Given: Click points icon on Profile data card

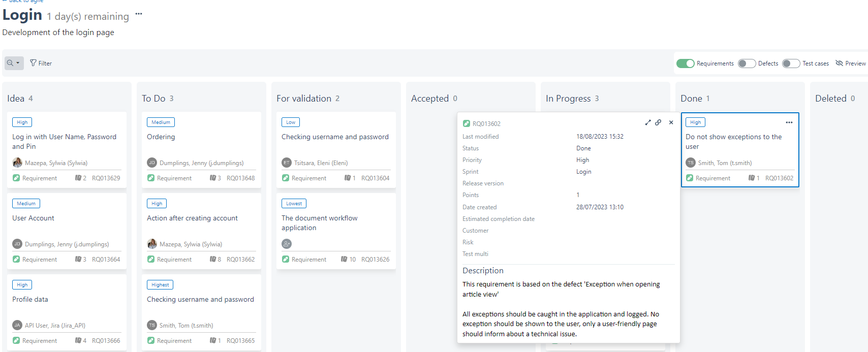Looking at the screenshot, I should click(x=78, y=340).
